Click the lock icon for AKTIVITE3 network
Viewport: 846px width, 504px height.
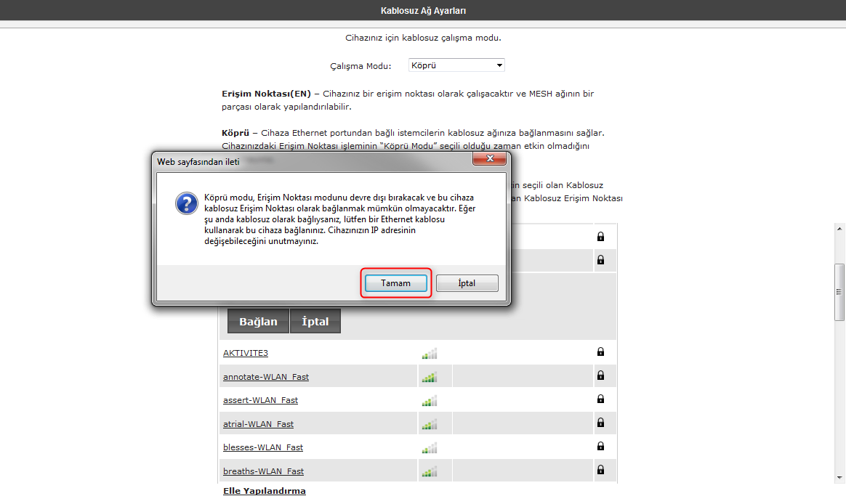pos(600,352)
